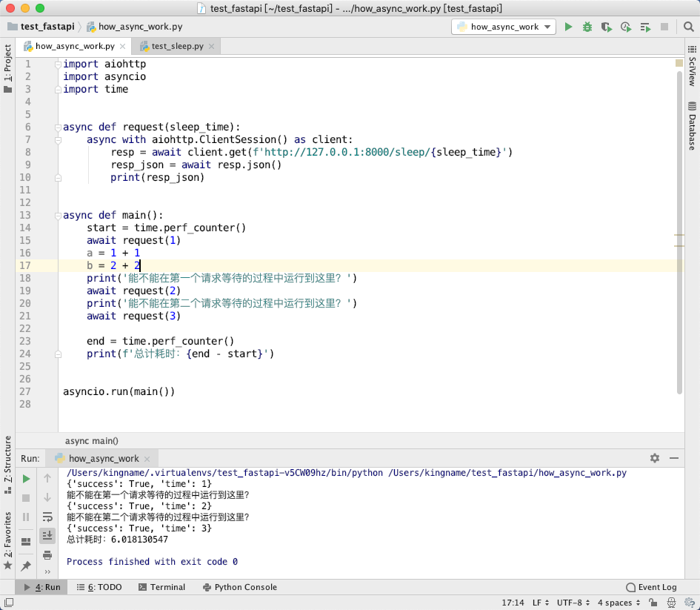Open the 6: TODO tool window
700x610 pixels.
click(x=99, y=587)
